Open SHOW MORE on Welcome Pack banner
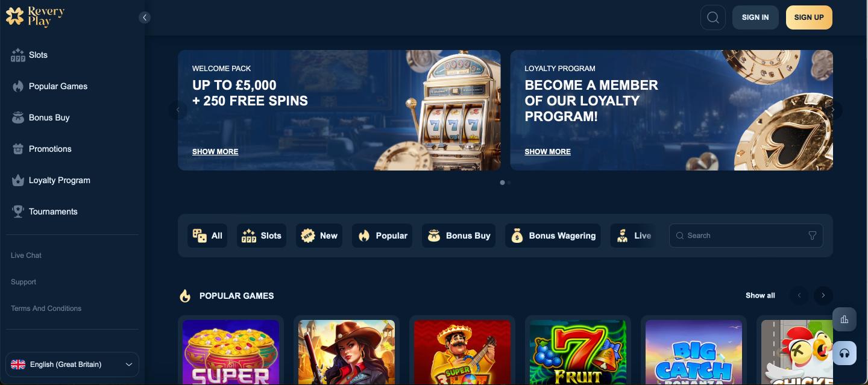868x385 pixels. coord(215,152)
